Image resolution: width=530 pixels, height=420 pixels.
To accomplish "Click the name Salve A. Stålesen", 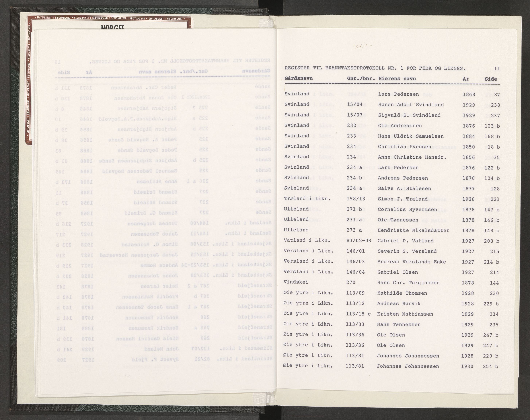I will (404, 189).
